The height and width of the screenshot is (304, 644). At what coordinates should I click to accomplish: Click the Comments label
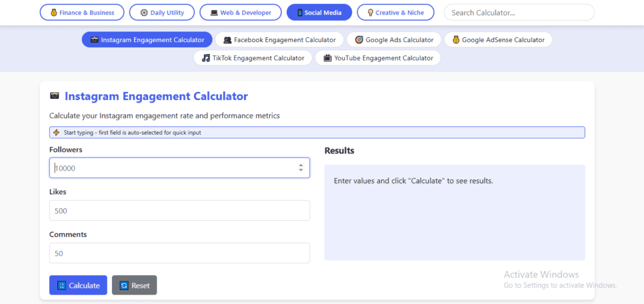coord(68,235)
